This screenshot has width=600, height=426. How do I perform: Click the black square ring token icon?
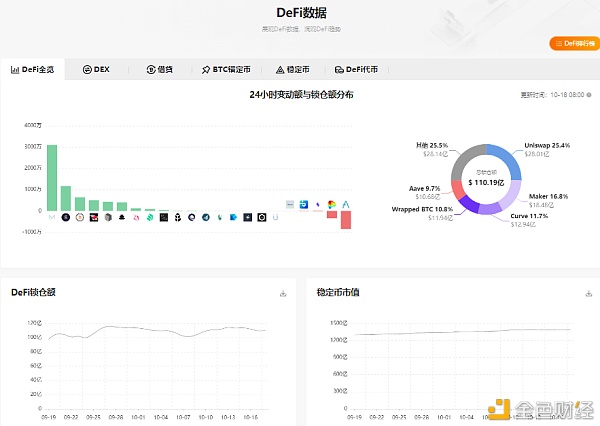(x=262, y=217)
